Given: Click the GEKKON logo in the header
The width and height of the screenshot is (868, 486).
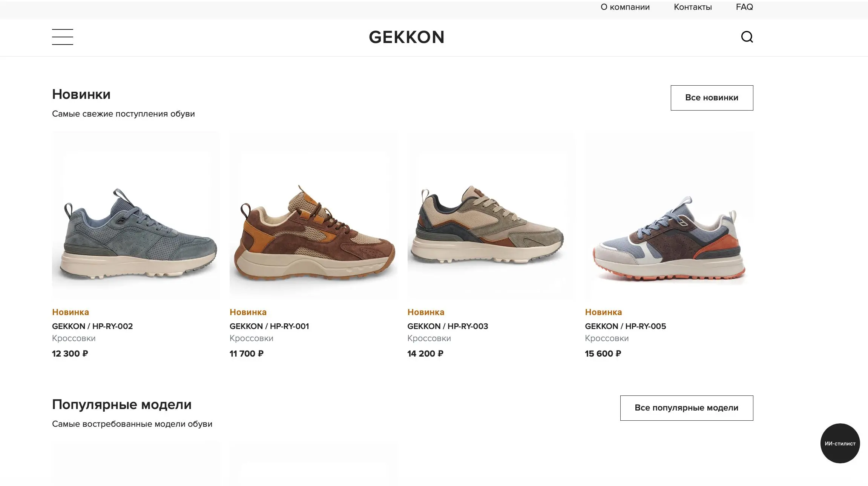Looking at the screenshot, I should coord(406,37).
